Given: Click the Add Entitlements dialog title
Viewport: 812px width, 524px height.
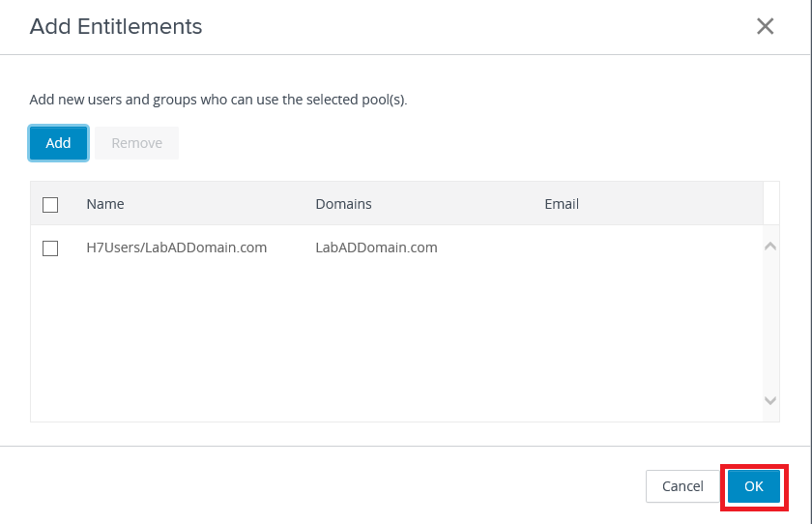Looking at the screenshot, I should click(116, 27).
